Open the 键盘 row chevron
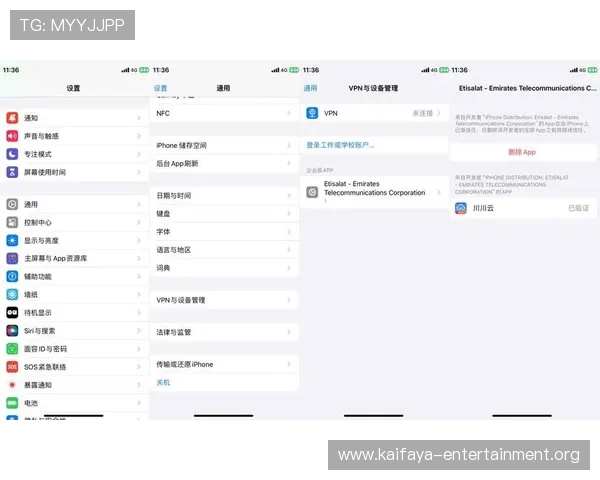This screenshot has height=480, width=600. click(x=289, y=213)
